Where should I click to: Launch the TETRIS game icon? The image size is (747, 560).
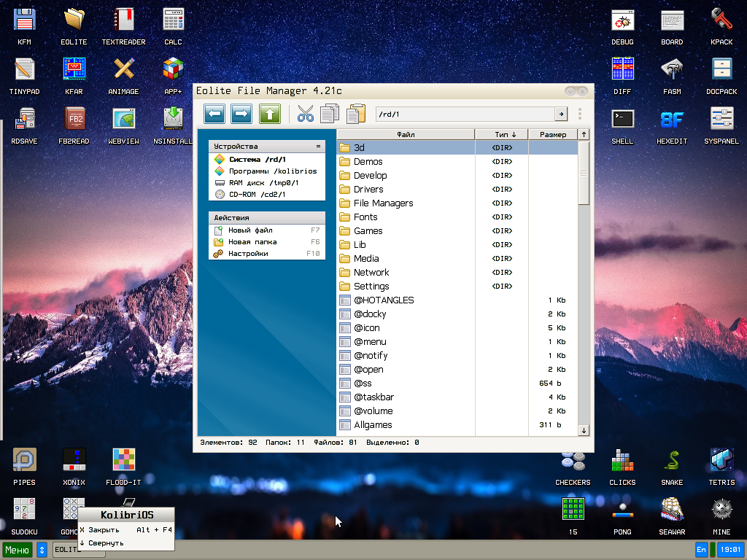coord(721,462)
